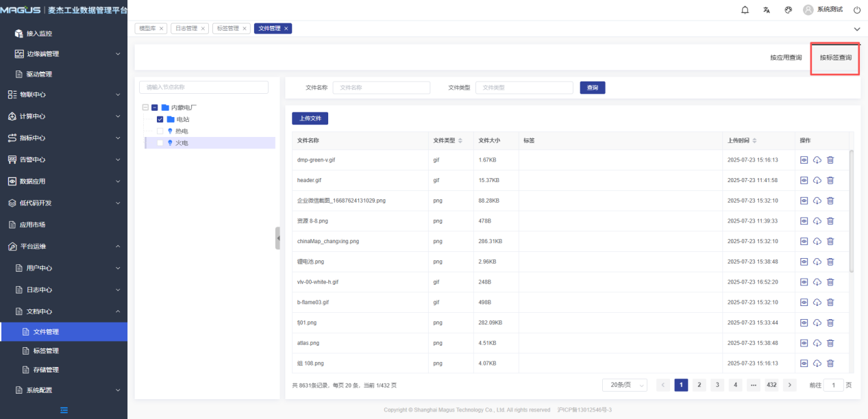868x419 pixels.
Task: Collapse the 内蒙电厂 tree node
Action: [145, 107]
